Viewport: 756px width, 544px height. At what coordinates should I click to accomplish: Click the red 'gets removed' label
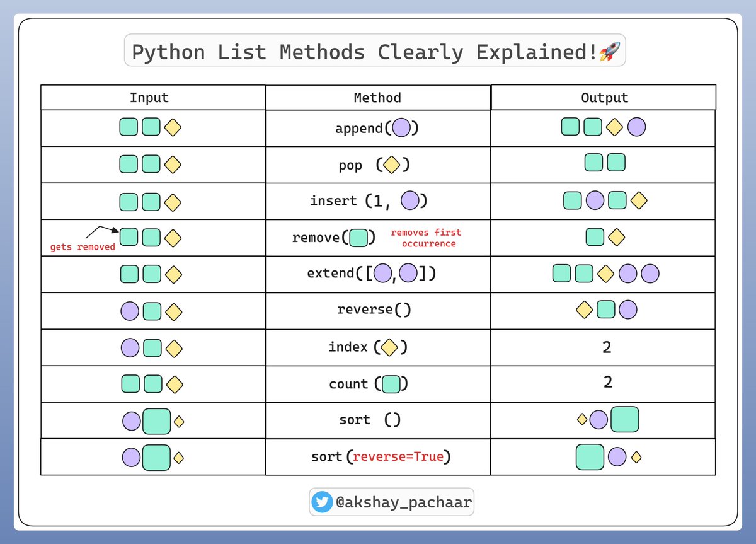[x=83, y=247]
